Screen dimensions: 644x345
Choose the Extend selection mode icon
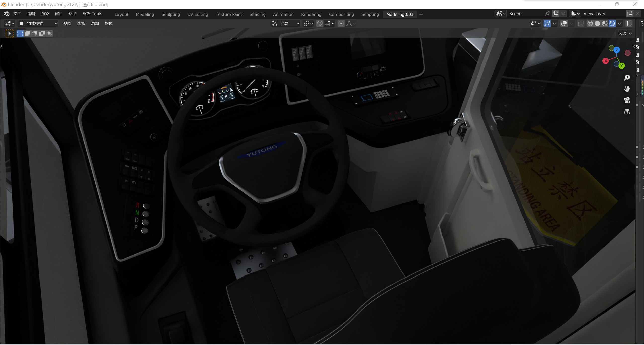[27, 33]
